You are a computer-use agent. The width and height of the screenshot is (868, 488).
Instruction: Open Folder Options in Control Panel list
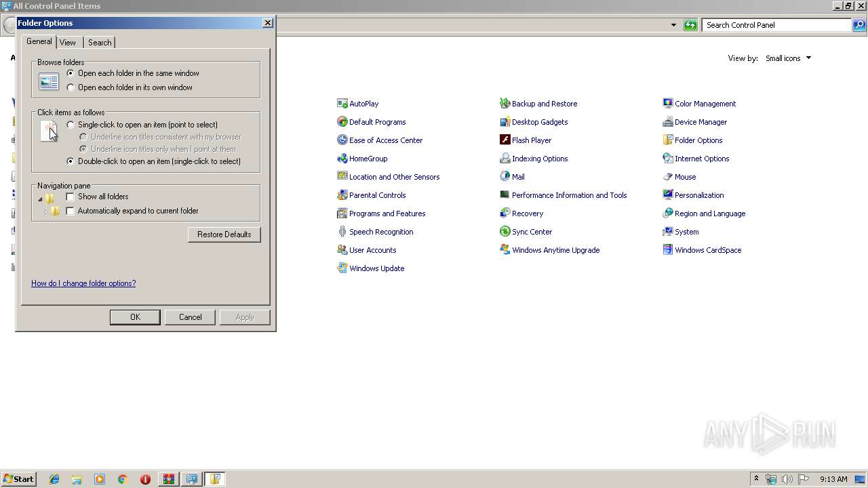click(x=692, y=140)
